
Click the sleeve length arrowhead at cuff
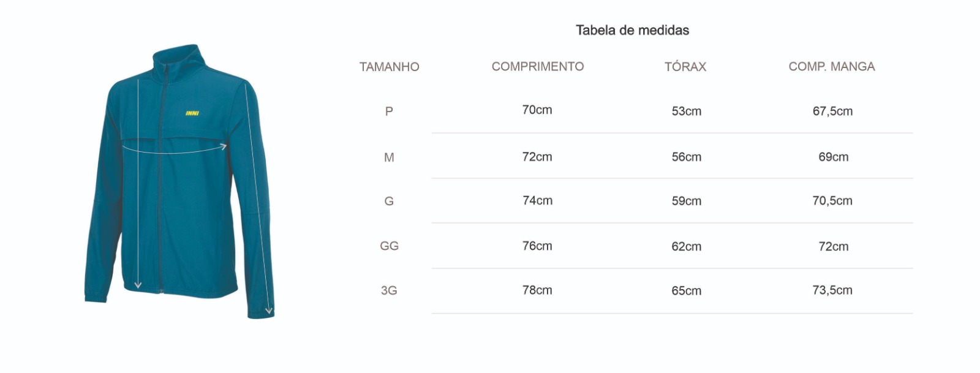tap(269, 311)
